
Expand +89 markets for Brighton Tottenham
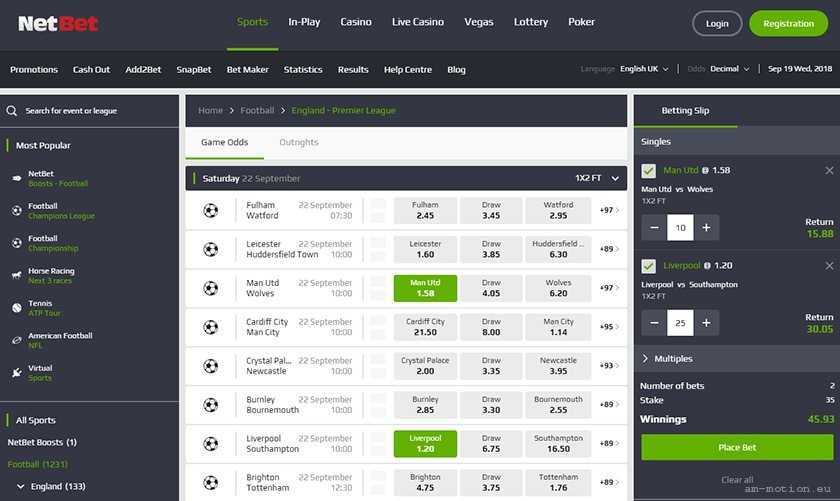[609, 482]
